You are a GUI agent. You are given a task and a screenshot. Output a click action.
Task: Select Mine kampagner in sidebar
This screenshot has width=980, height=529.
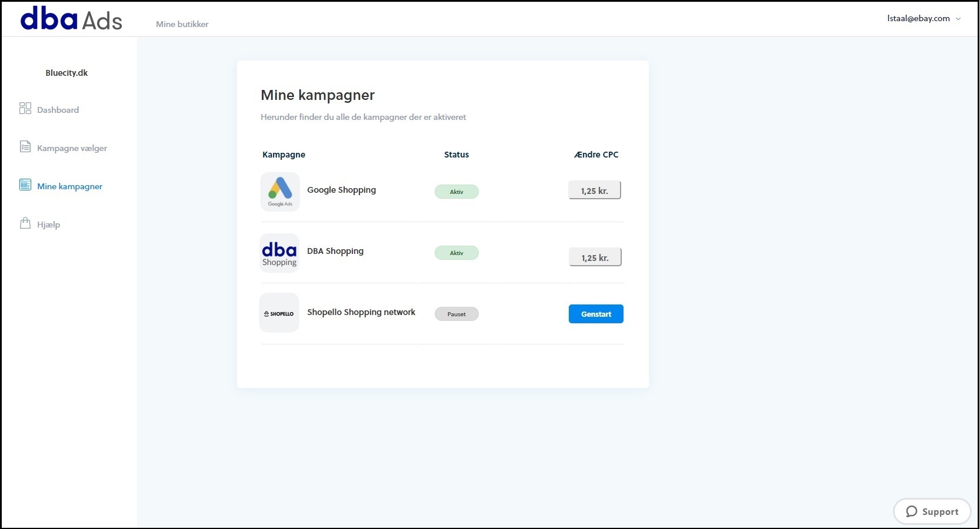coord(69,186)
